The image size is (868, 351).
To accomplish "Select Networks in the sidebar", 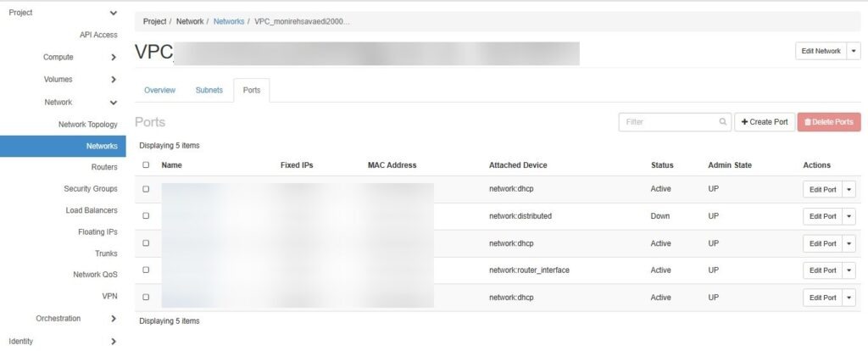I will (x=63, y=146).
